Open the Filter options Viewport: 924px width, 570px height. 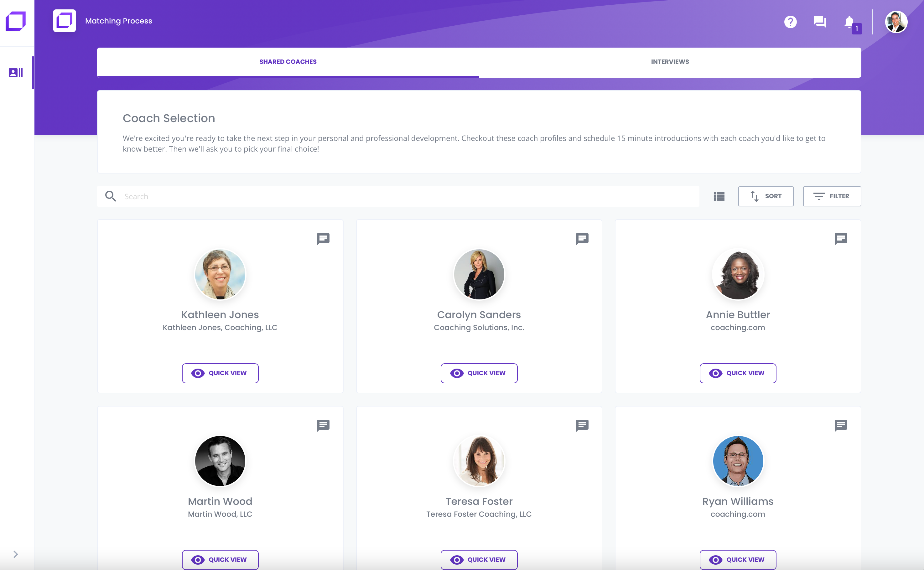point(832,196)
